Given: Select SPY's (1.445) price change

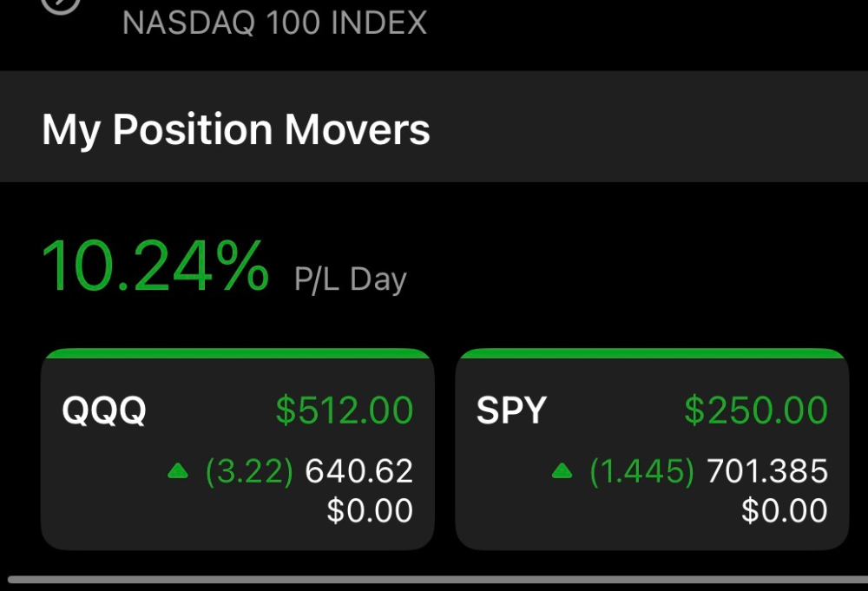Looking at the screenshot, I should [x=641, y=471].
